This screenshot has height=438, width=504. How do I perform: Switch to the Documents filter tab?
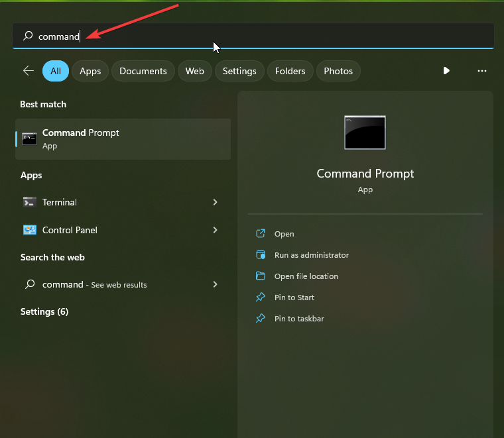[x=143, y=71]
